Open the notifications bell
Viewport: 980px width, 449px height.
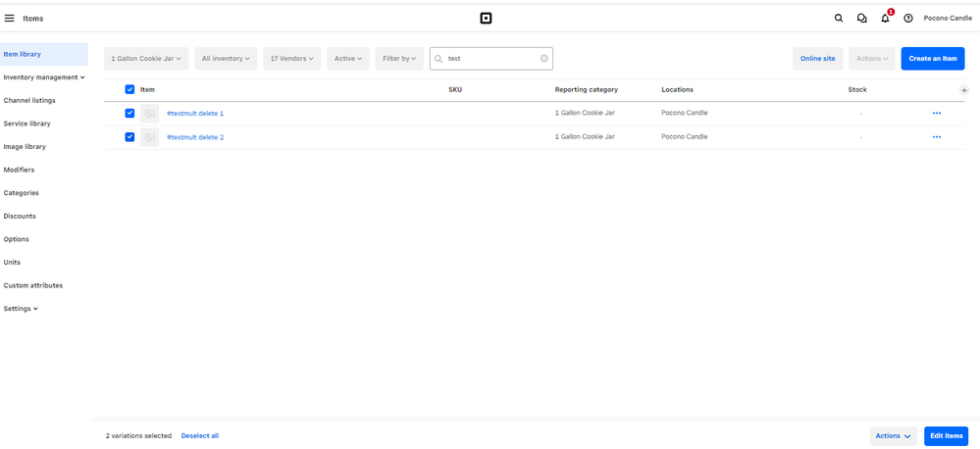[885, 18]
